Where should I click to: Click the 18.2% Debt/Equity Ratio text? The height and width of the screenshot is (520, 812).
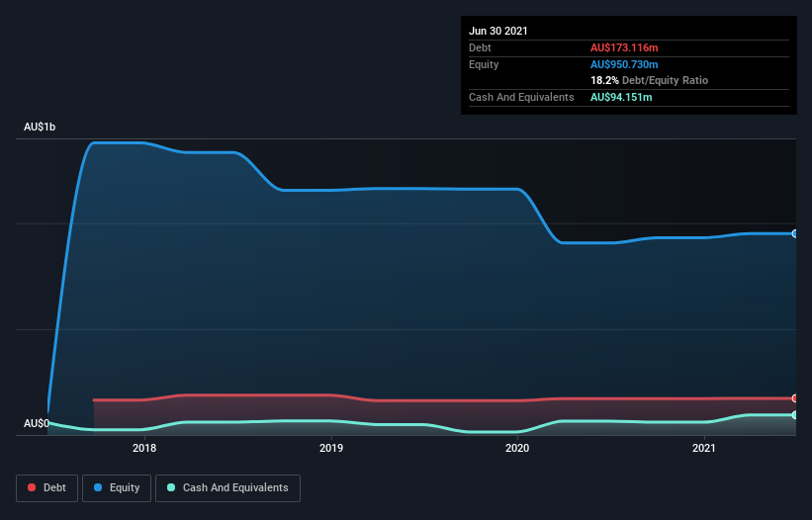(x=650, y=81)
